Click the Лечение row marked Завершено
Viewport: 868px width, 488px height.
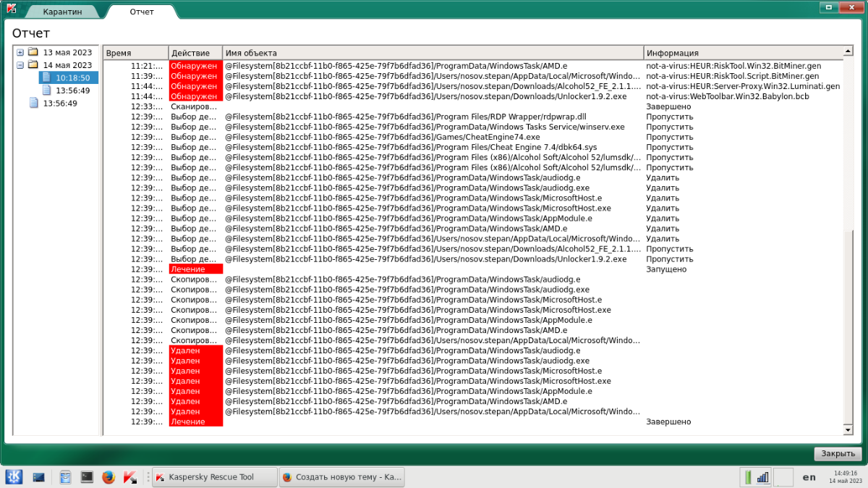[474, 421]
